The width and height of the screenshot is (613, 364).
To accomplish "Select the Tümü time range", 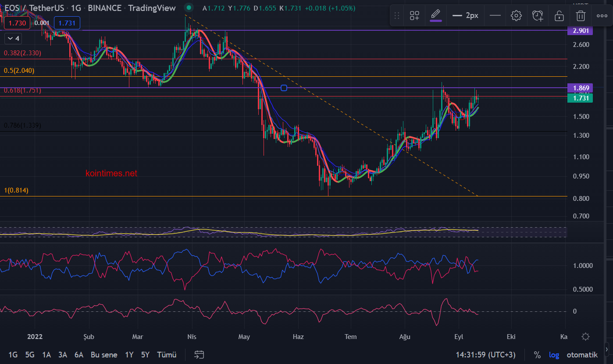I will (x=167, y=354).
